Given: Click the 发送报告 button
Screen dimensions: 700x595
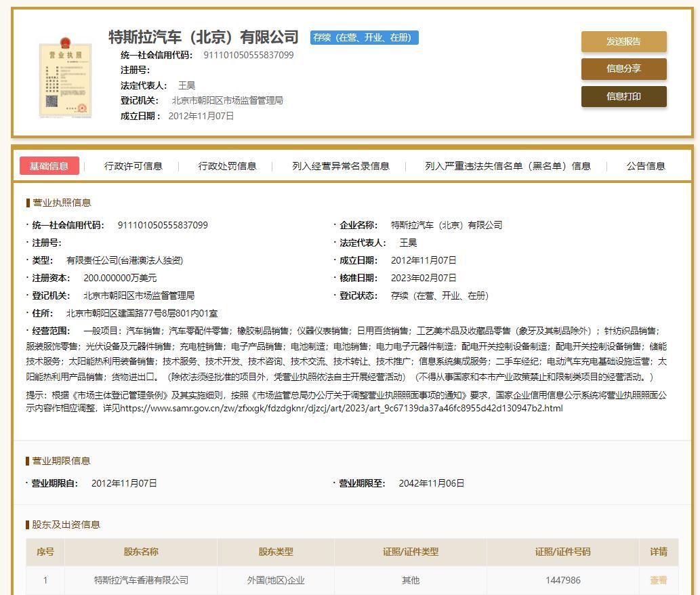Looking at the screenshot, I should click(x=623, y=41).
